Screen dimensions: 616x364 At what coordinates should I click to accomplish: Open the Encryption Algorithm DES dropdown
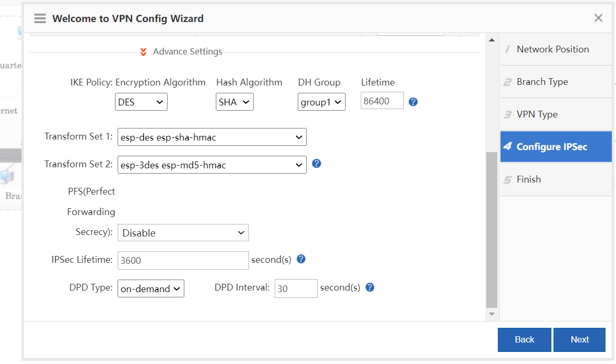[x=141, y=102]
